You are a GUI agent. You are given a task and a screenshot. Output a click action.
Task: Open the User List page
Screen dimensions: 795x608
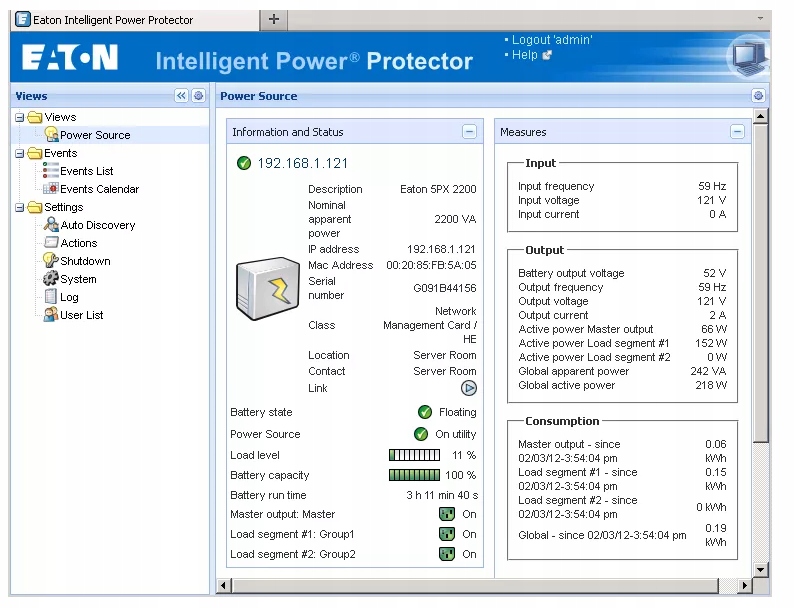pyautogui.click(x=82, y=315)
